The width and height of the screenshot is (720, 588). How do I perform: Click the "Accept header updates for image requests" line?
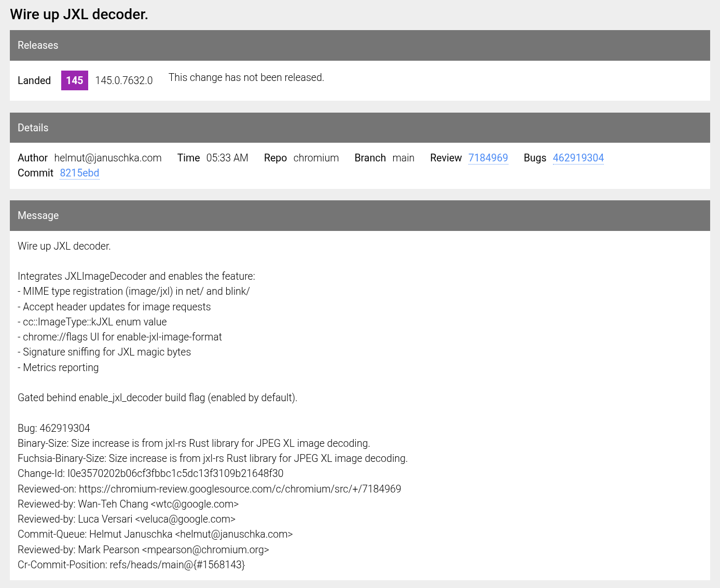114,307
